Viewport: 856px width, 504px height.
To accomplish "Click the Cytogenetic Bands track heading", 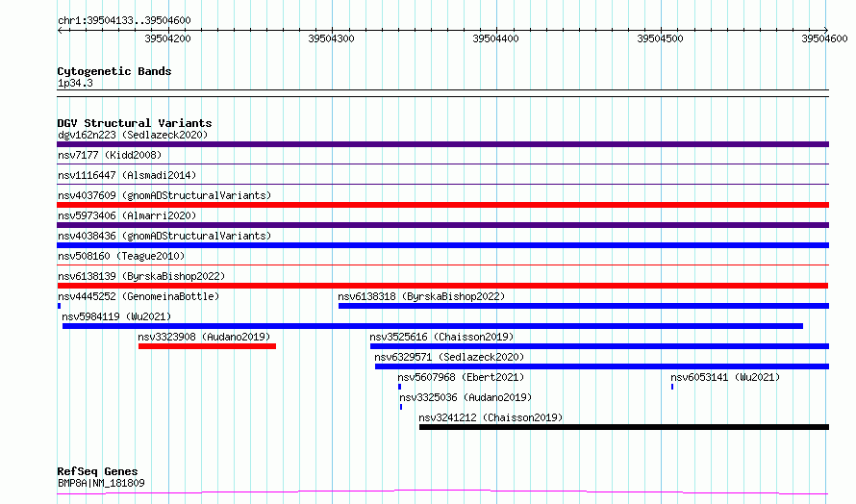I will (114, 71).
